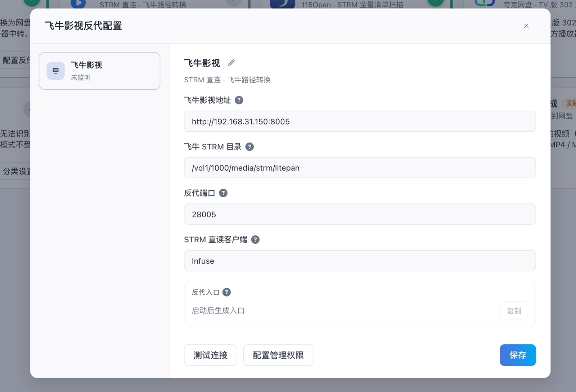Click the 复制 button for 反代入口

tap(514, 311)
